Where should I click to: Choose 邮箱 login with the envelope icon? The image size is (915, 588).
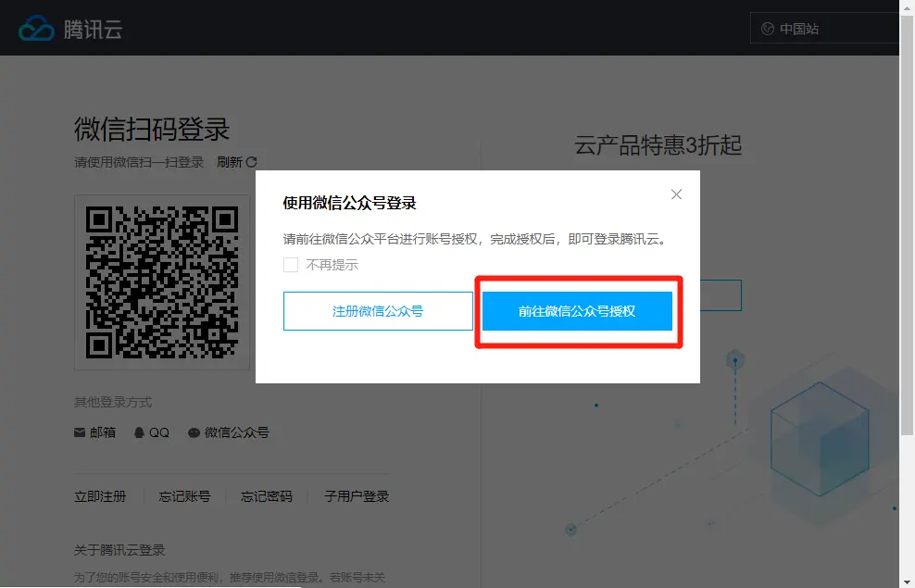click(x=95, y=432)
